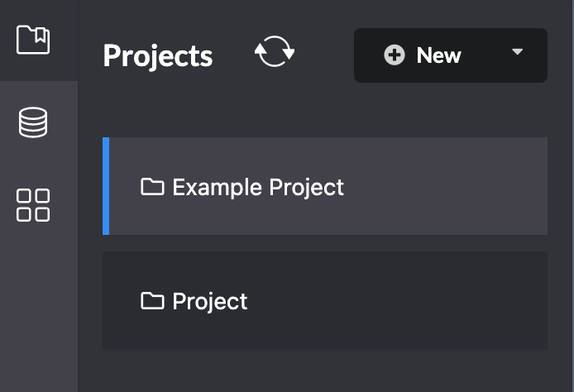This screenshot has width=574, height=392.
Task: Refresh the projects list with sync icon
Action: coord(275,53)
